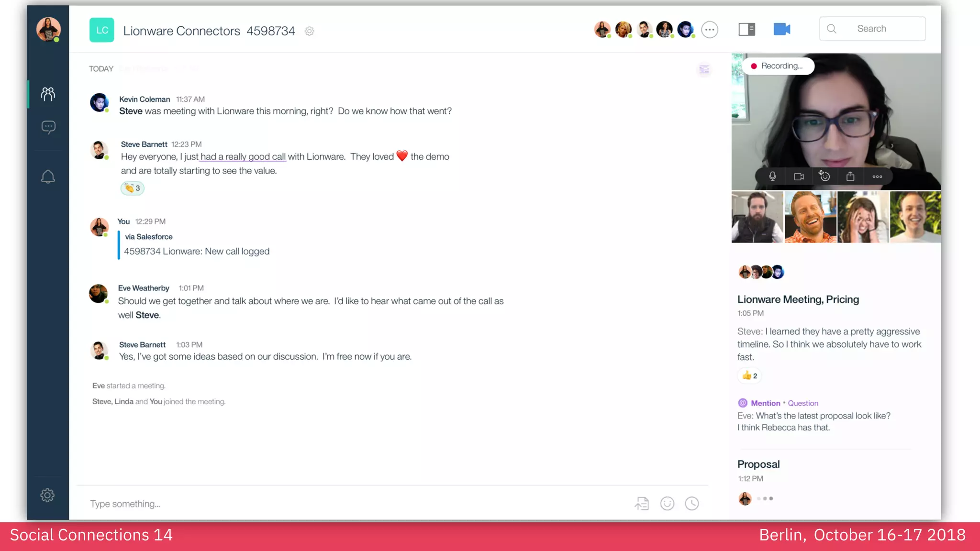The height and width of the screenshot is (551, 980).
Task: Expand more members via ellipsis circle
Action: 710,30
